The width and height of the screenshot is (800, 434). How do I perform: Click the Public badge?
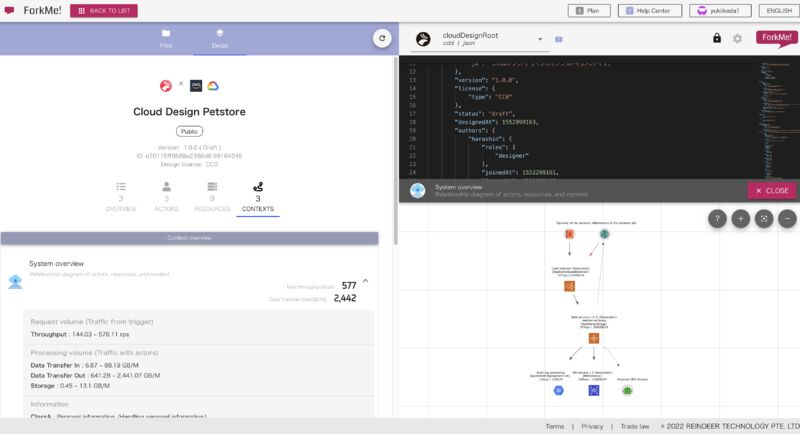click(189, 132)
